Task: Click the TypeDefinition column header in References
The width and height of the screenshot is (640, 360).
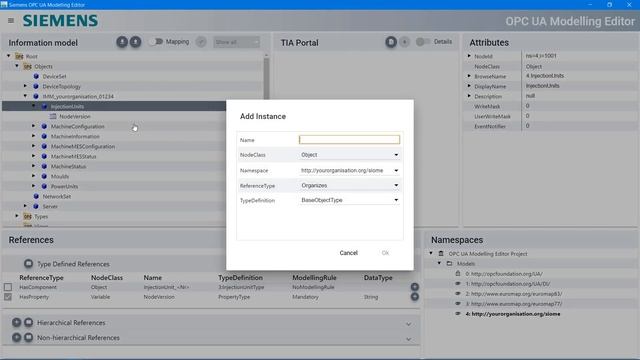Action: (x=240, y=278)
